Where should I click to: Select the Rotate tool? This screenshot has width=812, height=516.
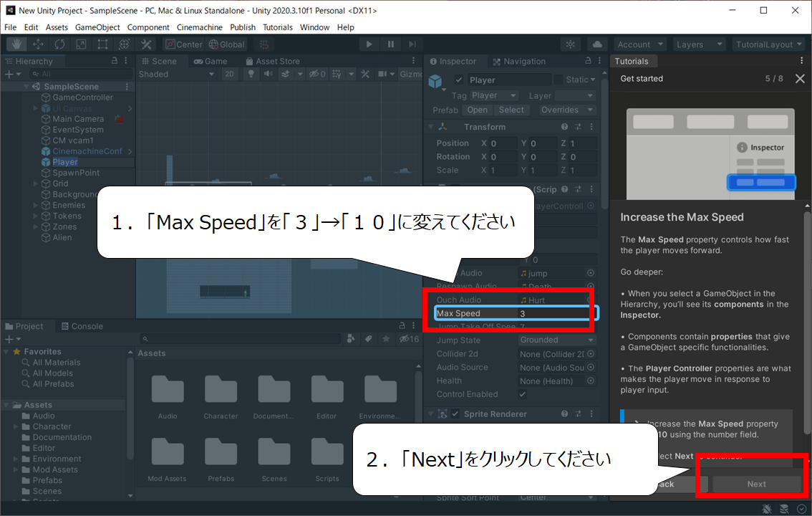[59, 44]
